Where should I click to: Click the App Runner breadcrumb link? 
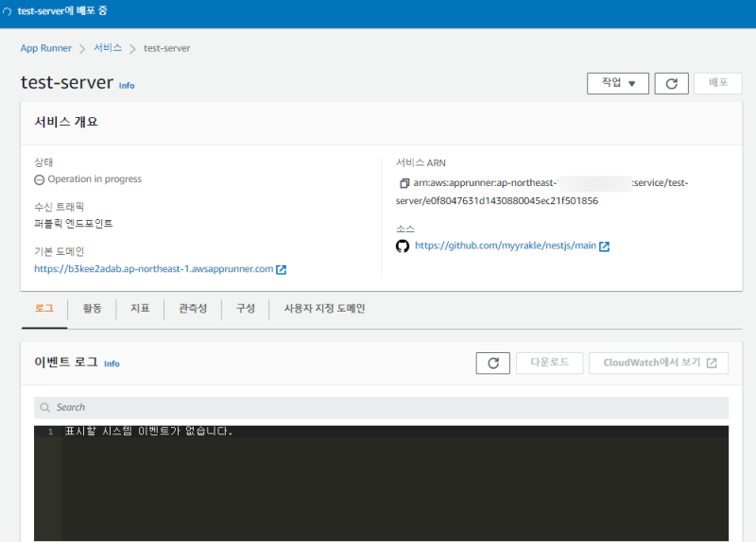click(x=46, y=48)
